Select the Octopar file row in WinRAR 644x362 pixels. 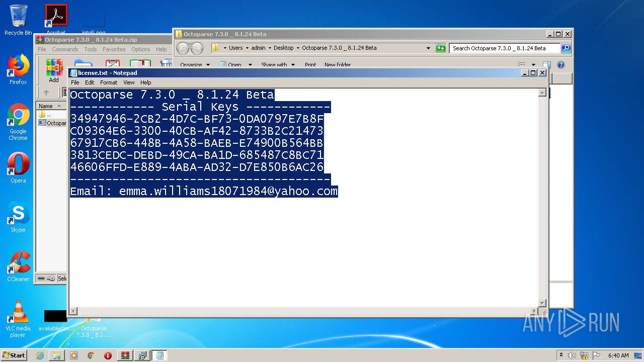click(x=52, y=123)
